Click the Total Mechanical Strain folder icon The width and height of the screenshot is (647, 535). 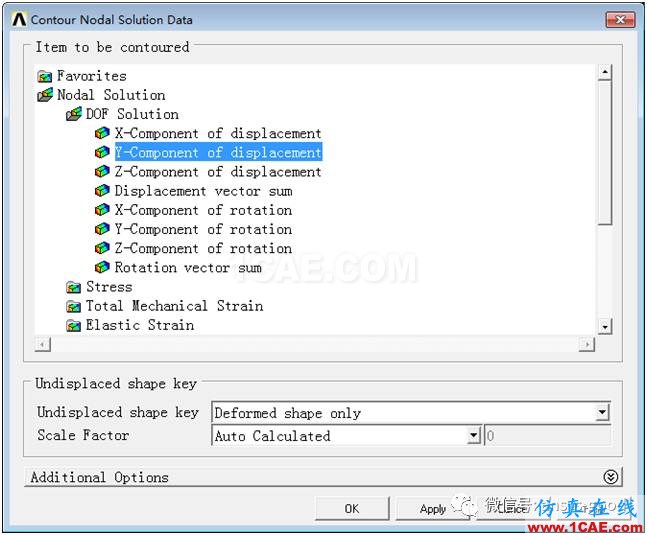[x=73, y=306]
